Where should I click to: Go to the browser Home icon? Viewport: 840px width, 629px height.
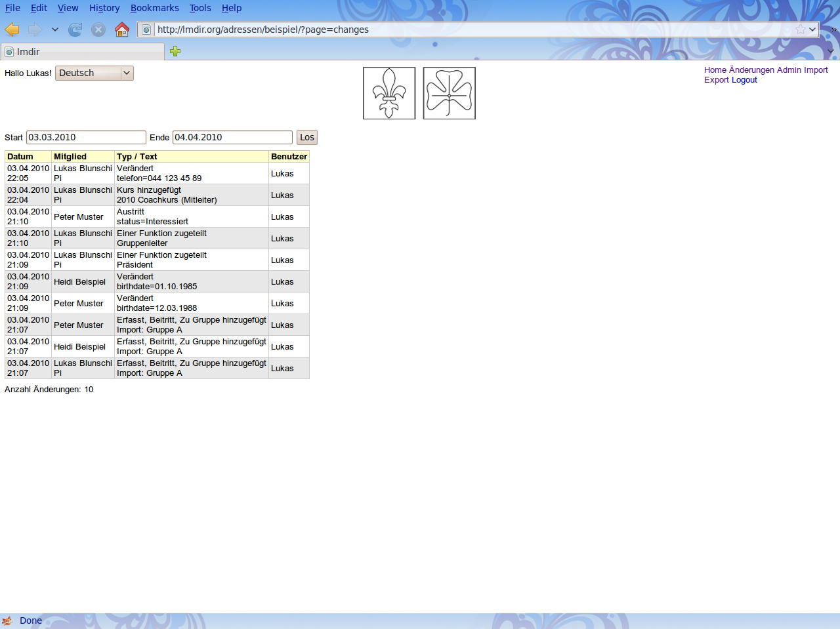point(121,30)
